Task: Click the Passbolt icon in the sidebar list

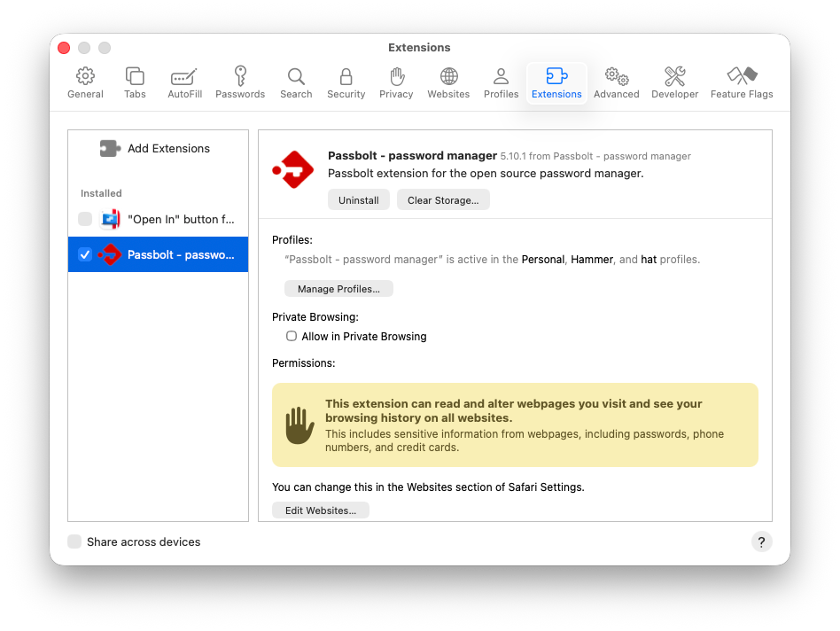Action: pyautogui.click(x=110, y=254)
